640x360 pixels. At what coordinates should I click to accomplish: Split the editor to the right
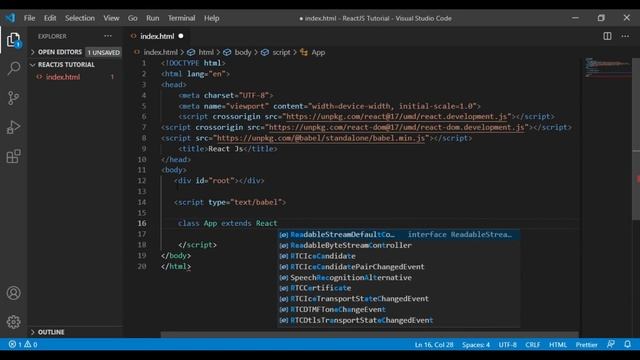[607, 36]
